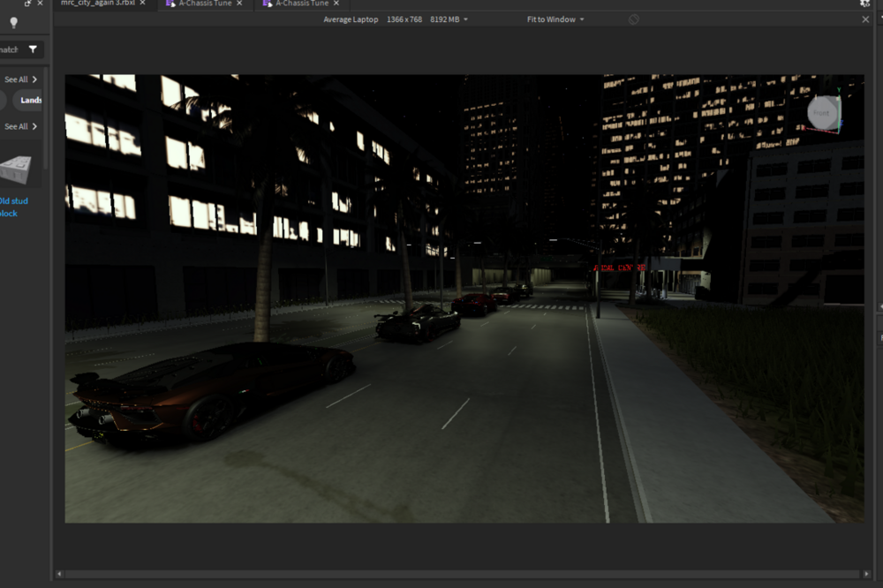Select the stud block model thumbnail
The width and height of the screenshot is (883, 588).
tap(16, 170)
